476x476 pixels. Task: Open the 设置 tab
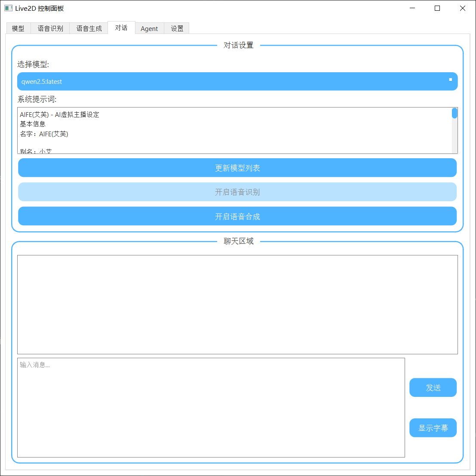click(177, 28)
